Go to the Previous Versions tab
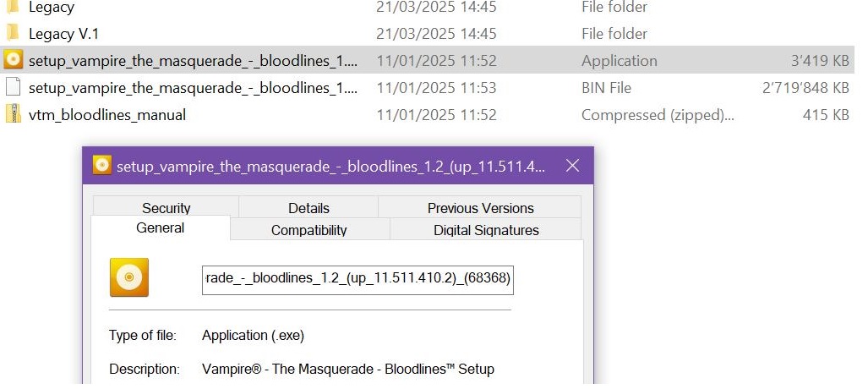This screenshot has height=389, width=868. pyautogui.click(x=480, y=208)
